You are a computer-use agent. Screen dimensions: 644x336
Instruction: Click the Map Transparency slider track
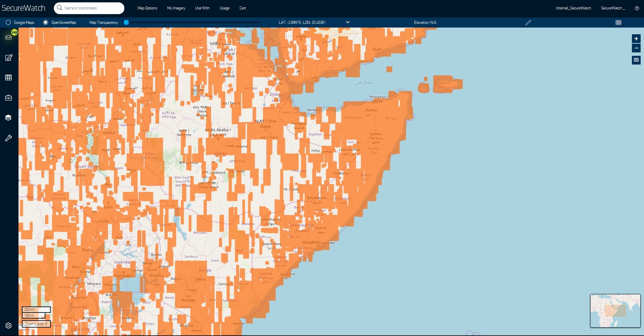pos(192,23)
